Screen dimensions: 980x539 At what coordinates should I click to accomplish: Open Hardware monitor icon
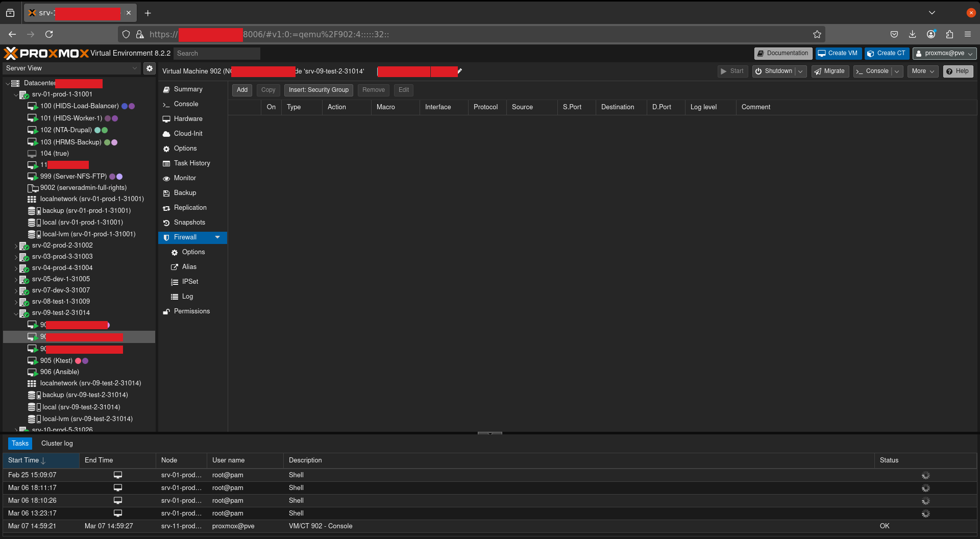[166, 119]
